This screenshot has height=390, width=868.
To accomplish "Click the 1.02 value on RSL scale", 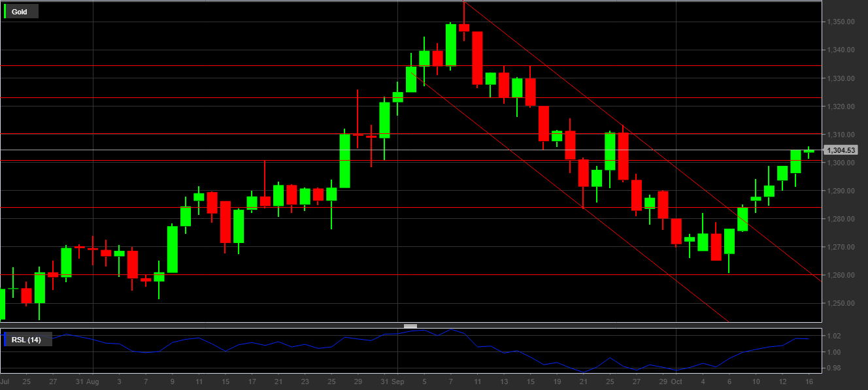I will tap(833, 336).
